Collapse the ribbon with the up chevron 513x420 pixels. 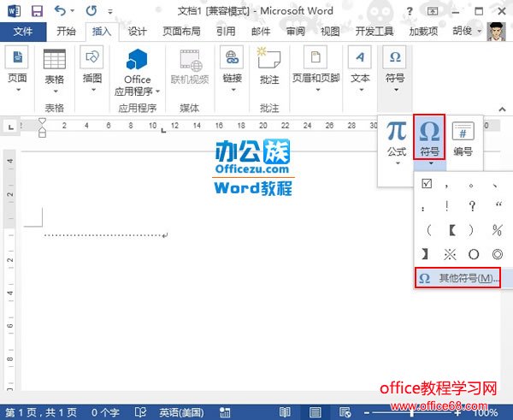coord(502,109)
